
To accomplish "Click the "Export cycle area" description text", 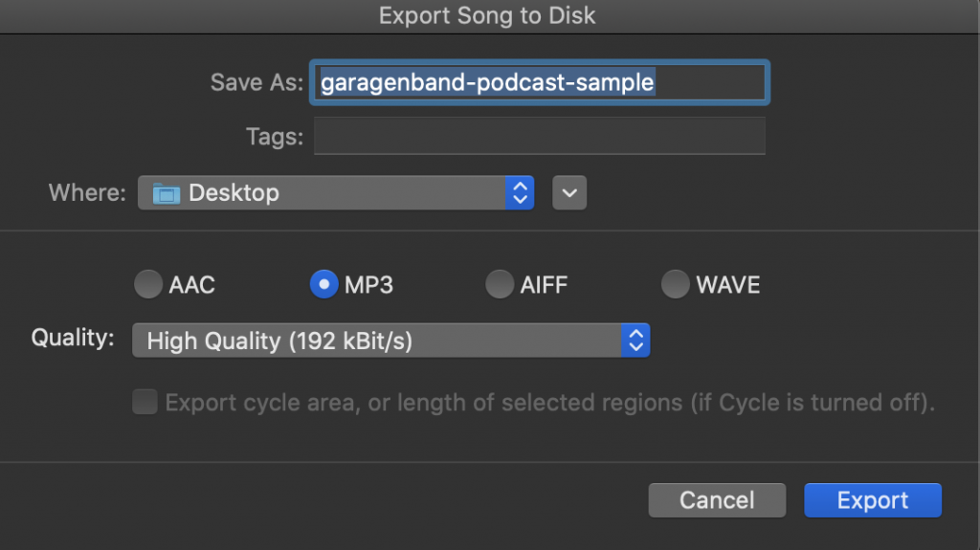I will 550,403.
